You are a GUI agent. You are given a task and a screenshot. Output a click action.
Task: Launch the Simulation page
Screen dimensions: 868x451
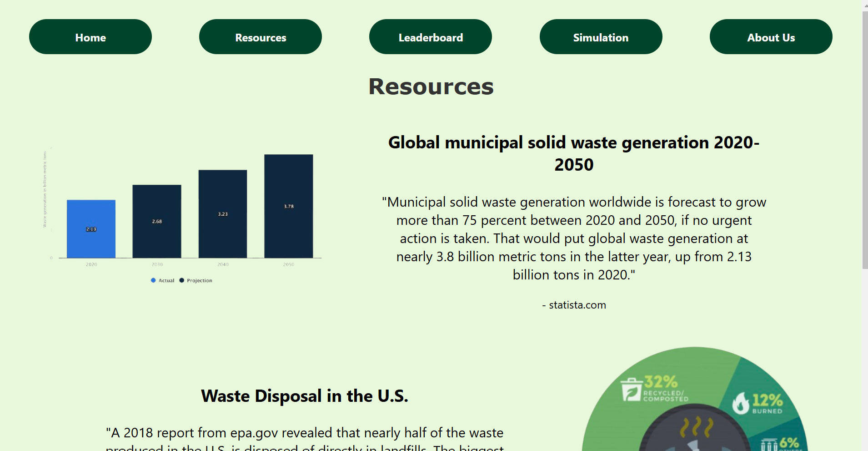point(601,37)
